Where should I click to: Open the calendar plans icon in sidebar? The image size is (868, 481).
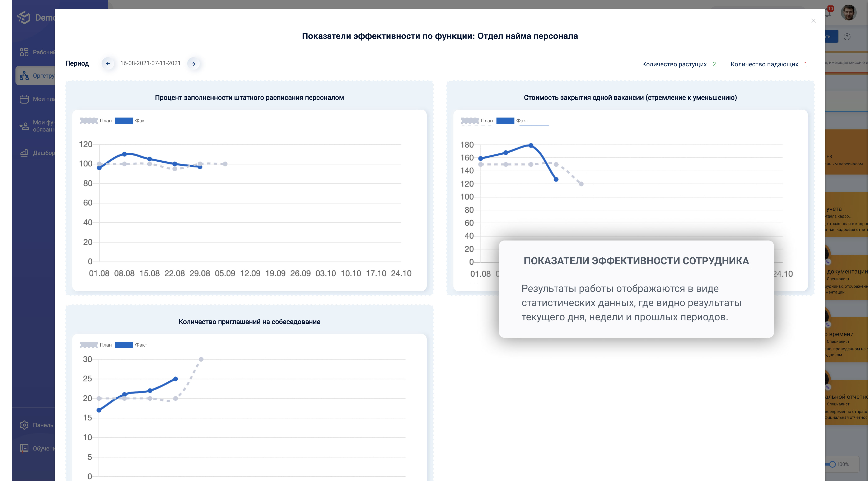[x=24, y=99]
